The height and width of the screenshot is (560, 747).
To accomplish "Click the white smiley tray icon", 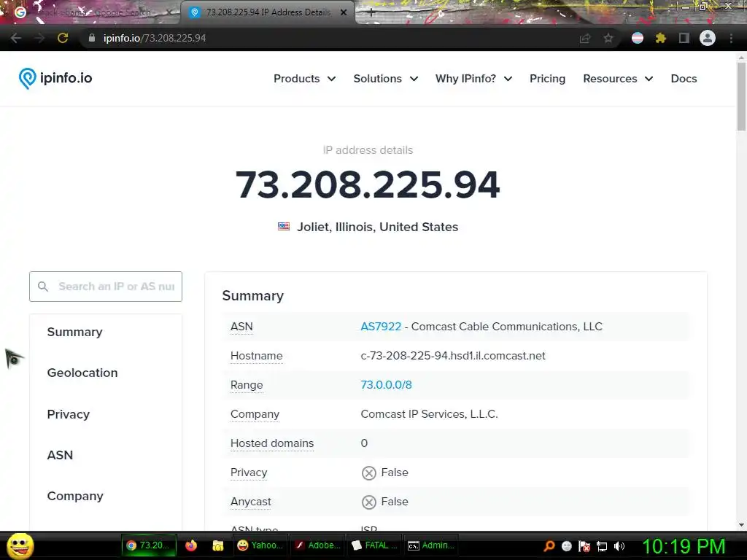I will click(566, 546).
